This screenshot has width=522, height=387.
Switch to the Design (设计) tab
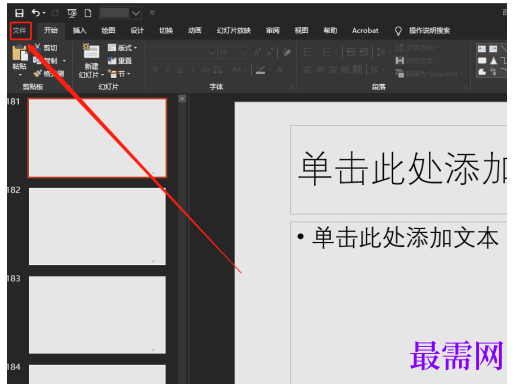(x=137, y=31)
